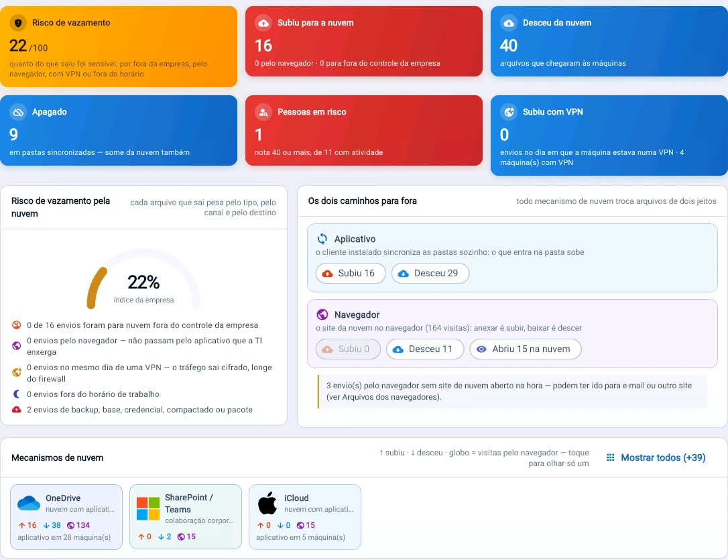
Task: Filter by the iCloud mechanism card
Action: (305, 517)
